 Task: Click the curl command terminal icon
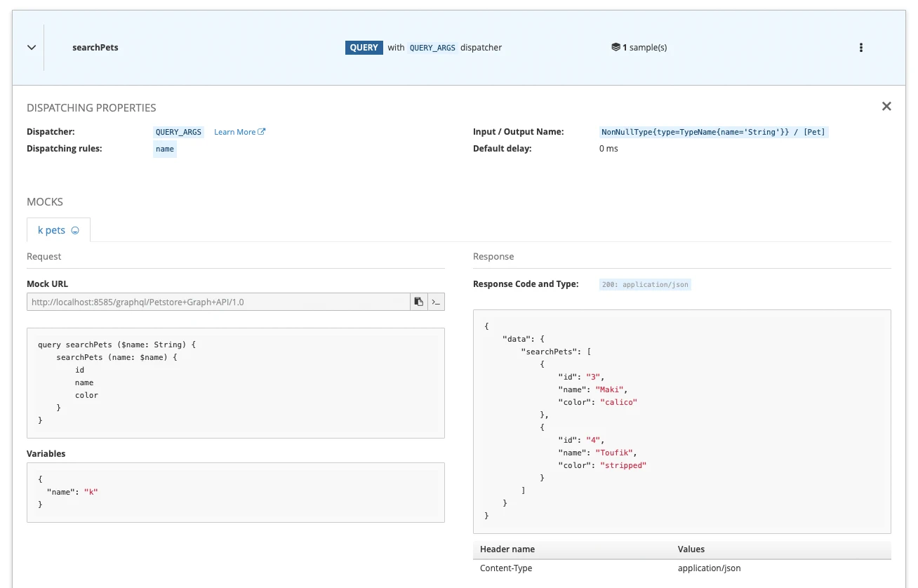coord(436,302)
